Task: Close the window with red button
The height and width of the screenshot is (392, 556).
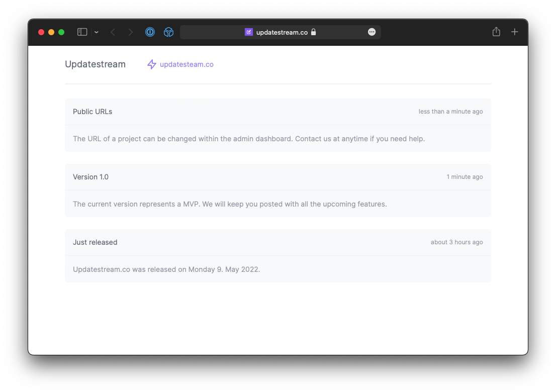Action: click(41, 32)
